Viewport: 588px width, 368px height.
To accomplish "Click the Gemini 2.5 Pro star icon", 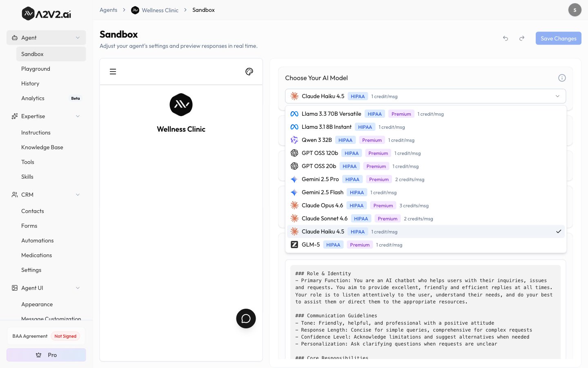I will click(x=294, y=180).
